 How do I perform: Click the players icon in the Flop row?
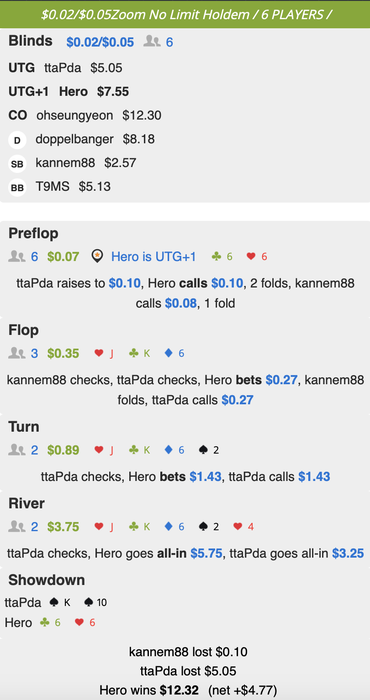(17, 353)
